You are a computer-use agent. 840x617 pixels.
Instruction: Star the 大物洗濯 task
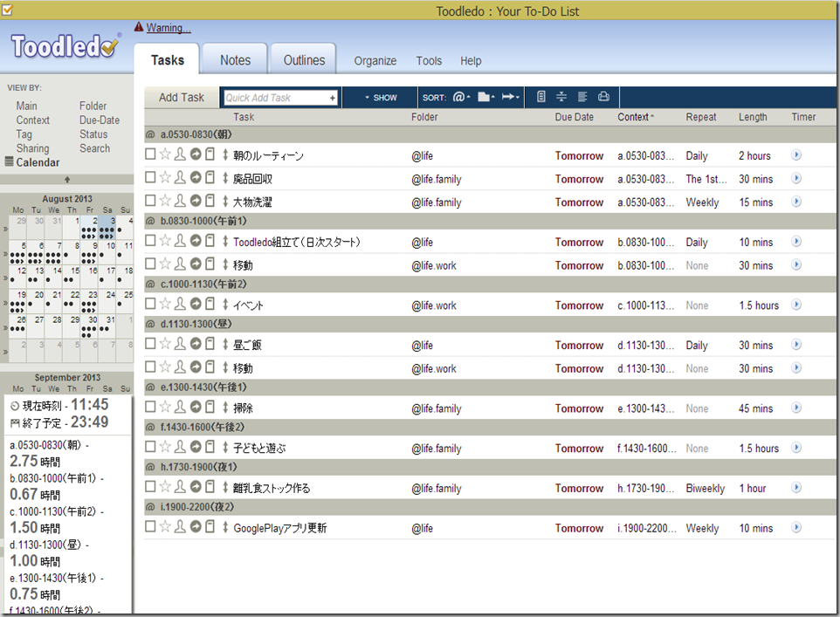(165, 201)
